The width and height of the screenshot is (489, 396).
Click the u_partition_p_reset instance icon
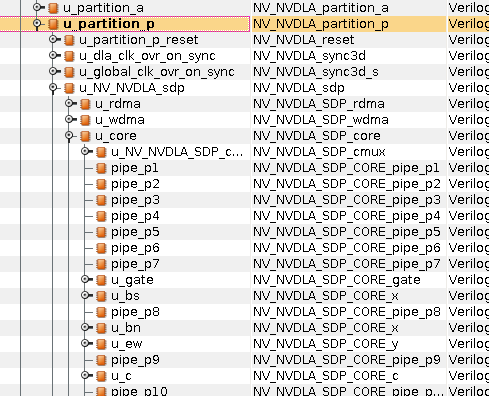coord(69,40)
